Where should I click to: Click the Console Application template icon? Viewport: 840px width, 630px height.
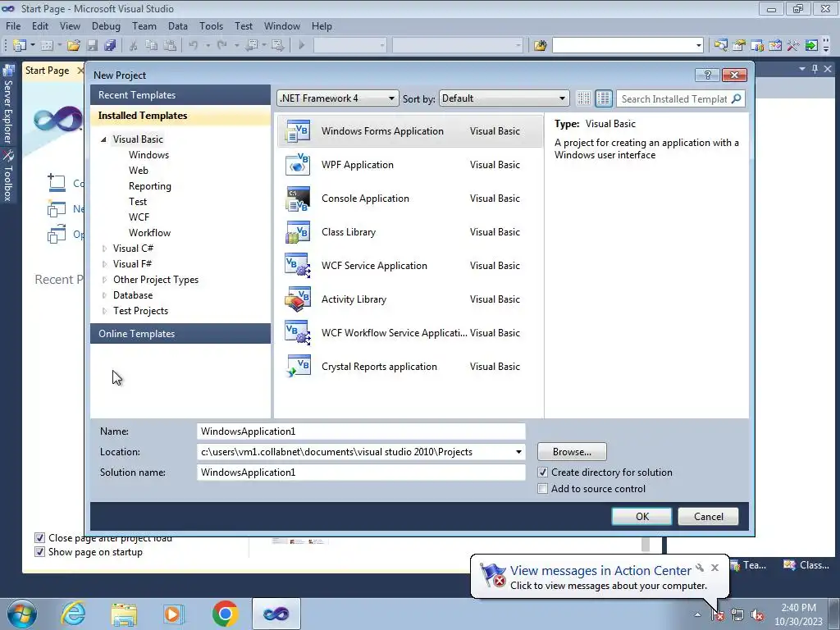298,199
